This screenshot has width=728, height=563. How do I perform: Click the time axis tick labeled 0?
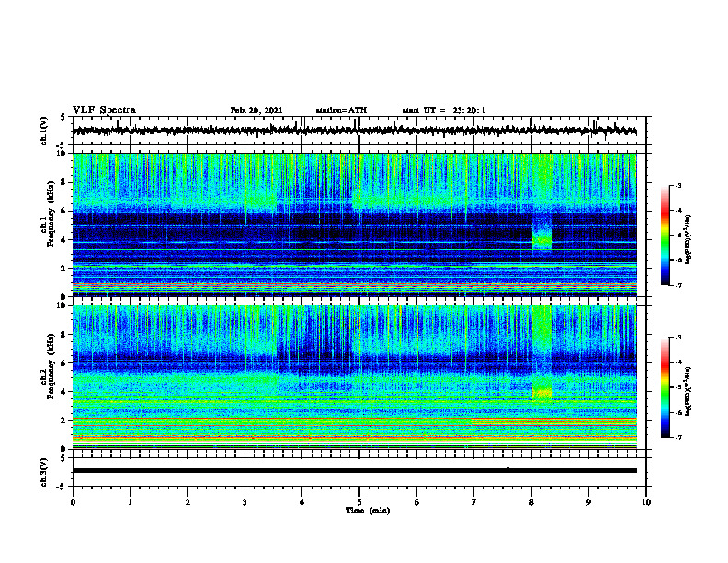point(73,502)
